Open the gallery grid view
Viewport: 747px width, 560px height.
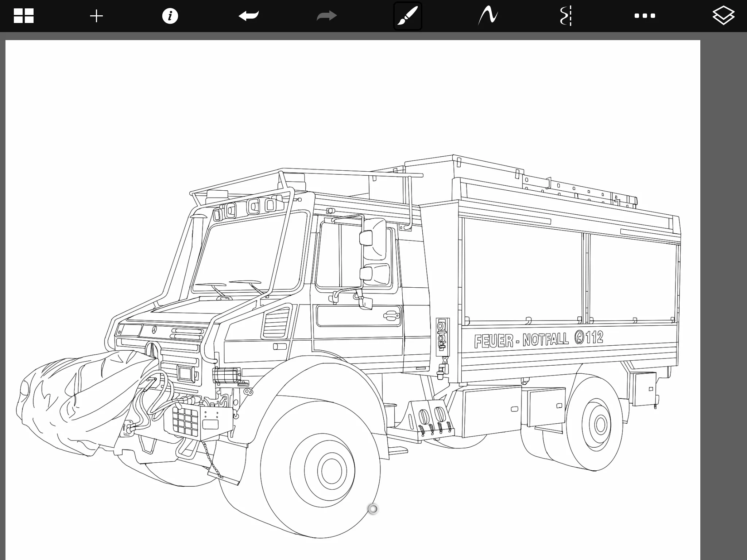click(24, 16)
